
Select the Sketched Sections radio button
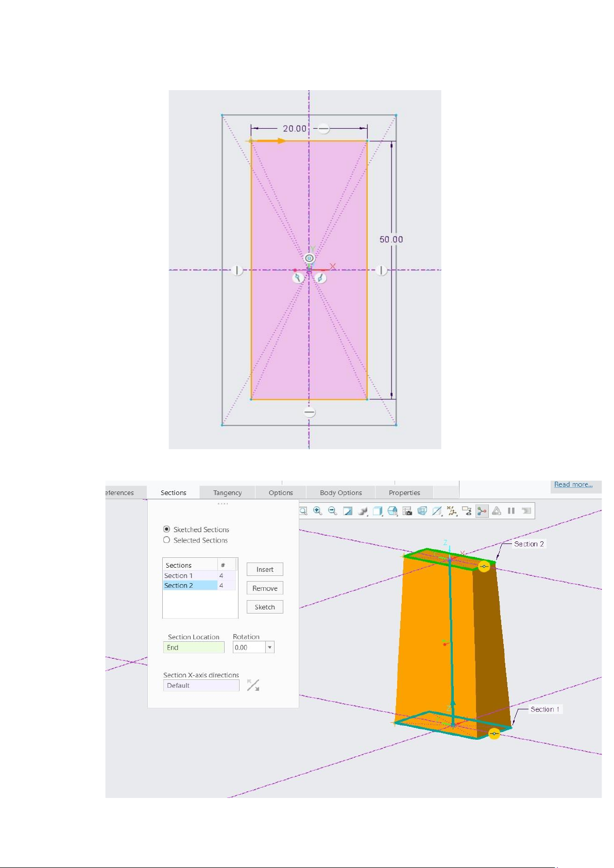pos(166,529)
